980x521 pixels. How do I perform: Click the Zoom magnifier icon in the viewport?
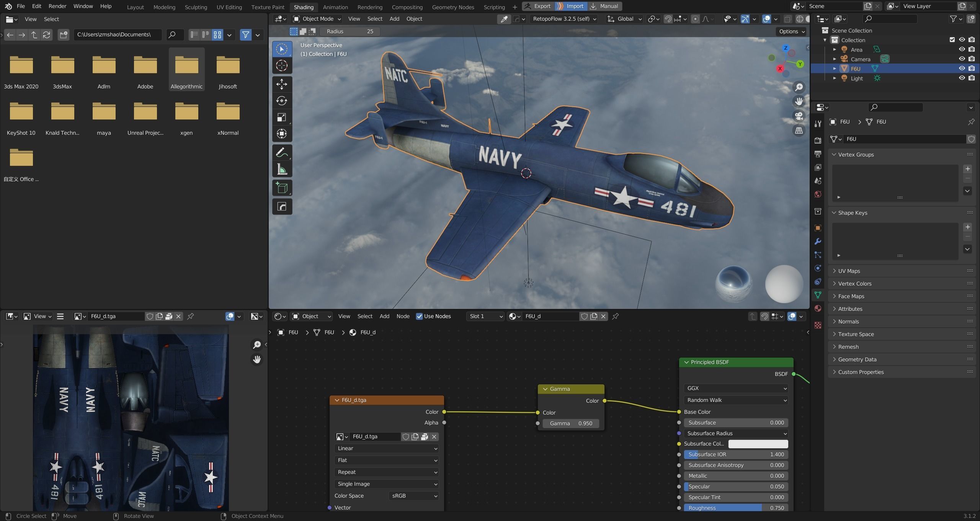(799, 87)
